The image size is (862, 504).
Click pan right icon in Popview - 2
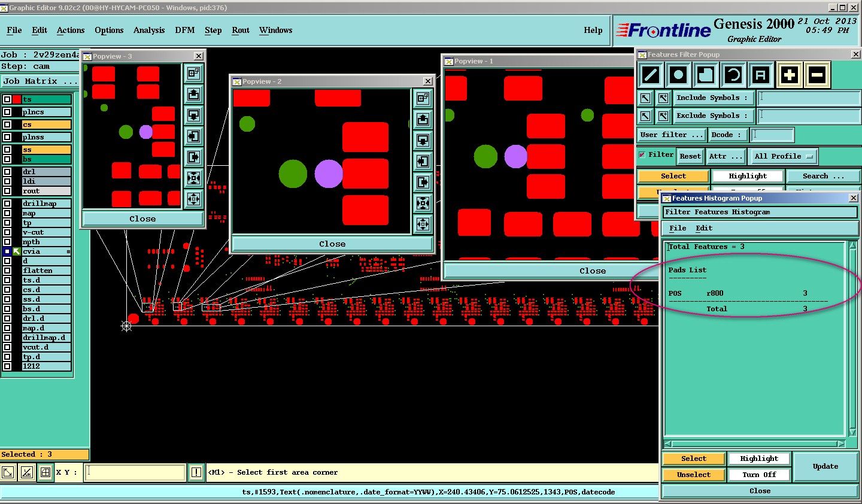tap(423, 182)
